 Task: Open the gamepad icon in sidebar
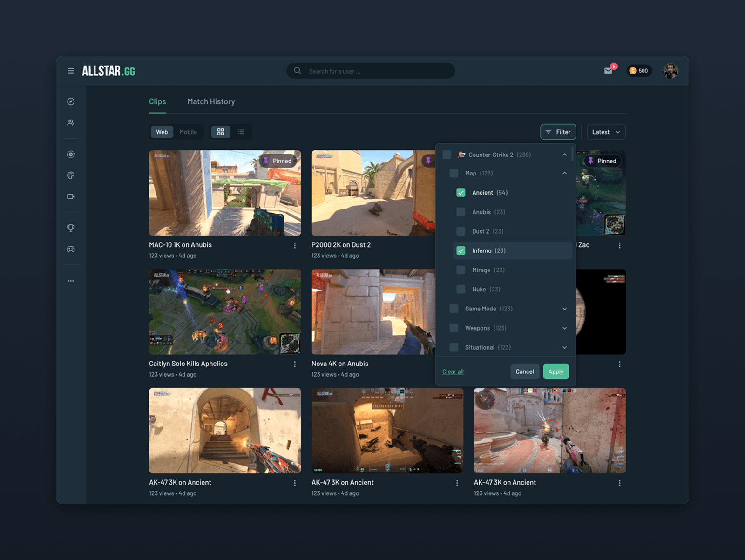pos(71,249)
